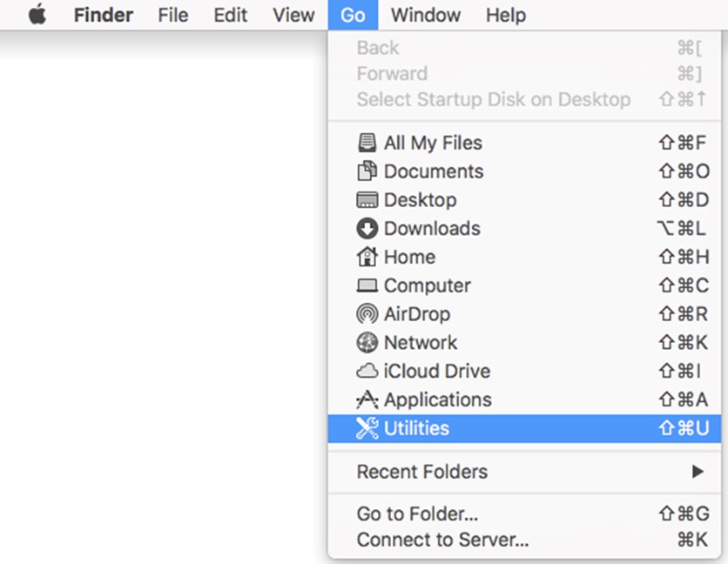Open the Window menu
Screen dimensions: 728x564
[x=427, y=15]
